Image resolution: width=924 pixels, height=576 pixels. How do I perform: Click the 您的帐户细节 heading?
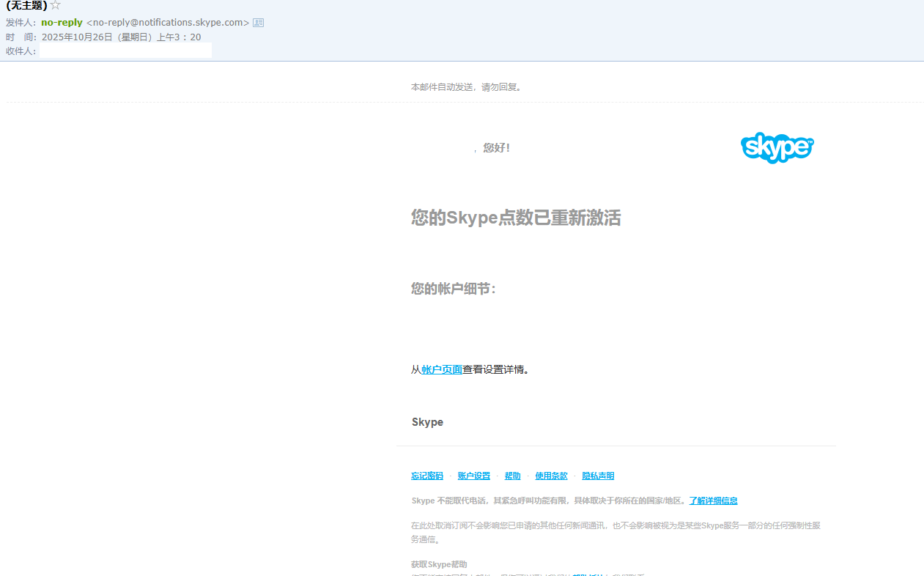(x=454, y=289)
